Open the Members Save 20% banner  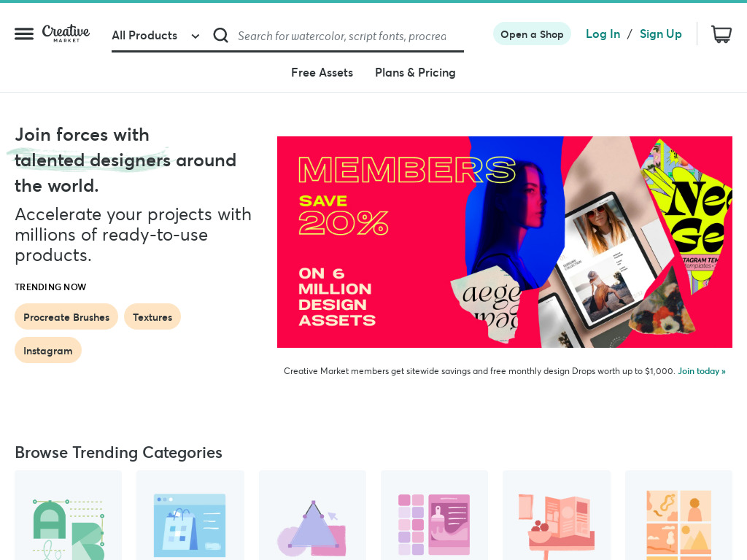pos(505,242)
